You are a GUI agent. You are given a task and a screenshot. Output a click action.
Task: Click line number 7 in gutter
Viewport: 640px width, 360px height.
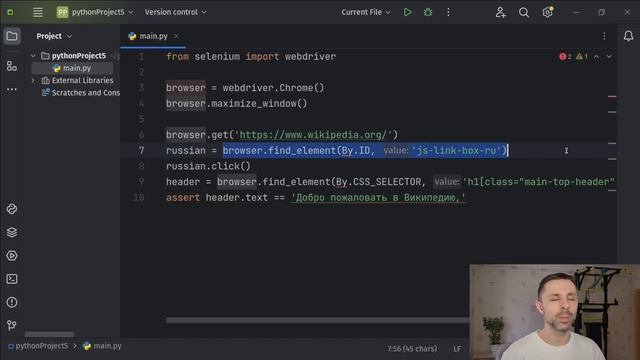pos(141,151)
